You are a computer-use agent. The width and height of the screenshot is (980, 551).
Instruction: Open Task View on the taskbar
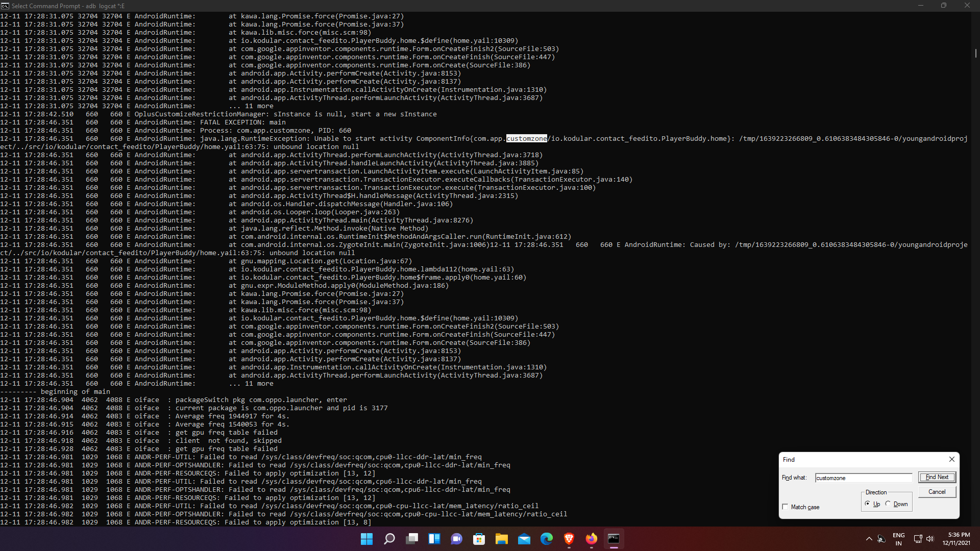point(412,539)
